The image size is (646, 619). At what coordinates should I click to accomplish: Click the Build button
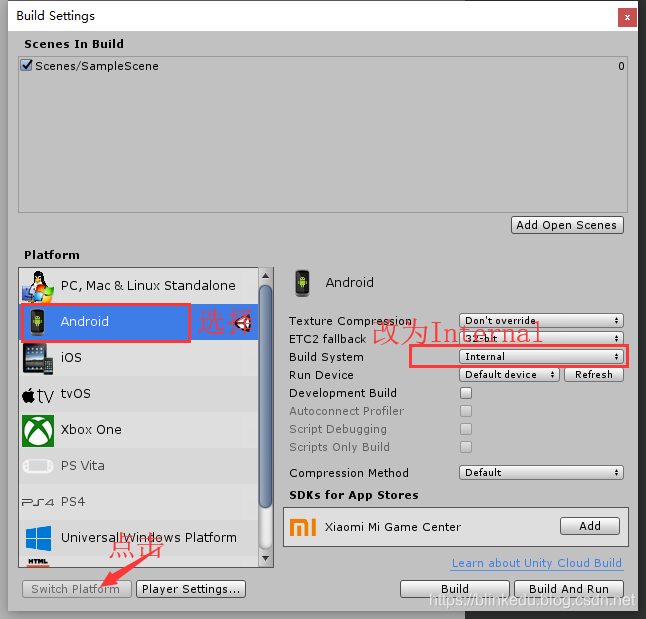click(455, 589)
